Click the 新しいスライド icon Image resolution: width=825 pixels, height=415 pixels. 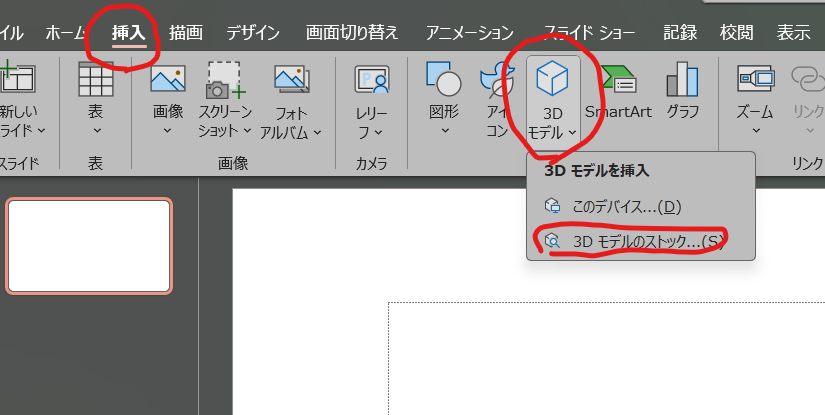(17, 79)
